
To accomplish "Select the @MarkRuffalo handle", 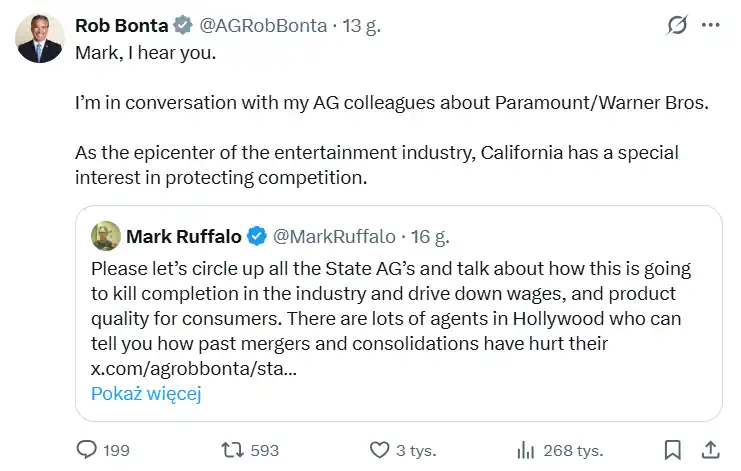I will click(x=334, y=237).
